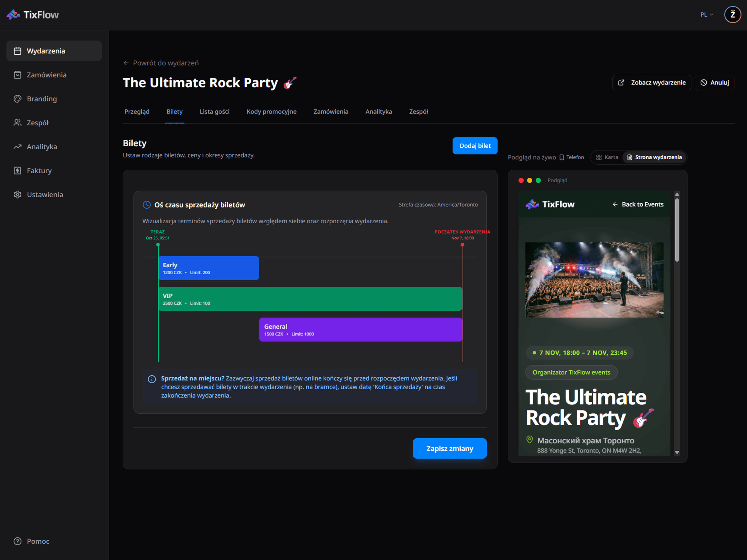Click the preview scrollbar up arrow
The image size is (747, 560).
point(677,194)
